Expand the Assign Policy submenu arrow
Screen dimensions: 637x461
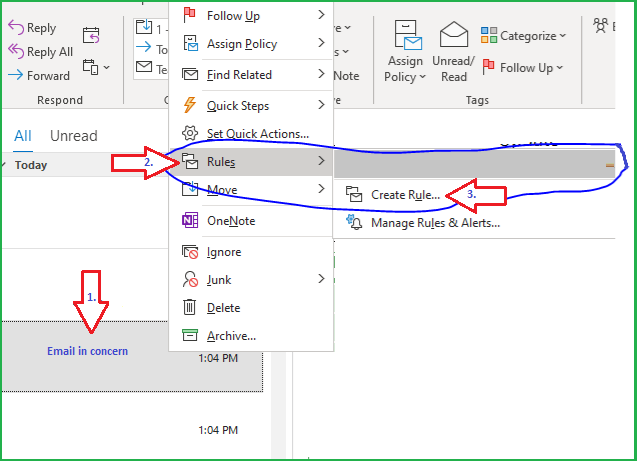[x=321, y=43]
